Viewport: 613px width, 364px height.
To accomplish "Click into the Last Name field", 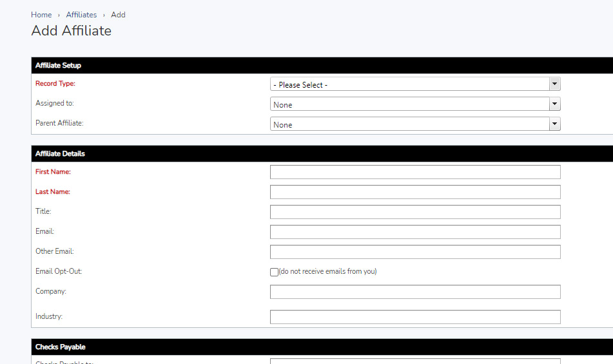I will 414,192.
